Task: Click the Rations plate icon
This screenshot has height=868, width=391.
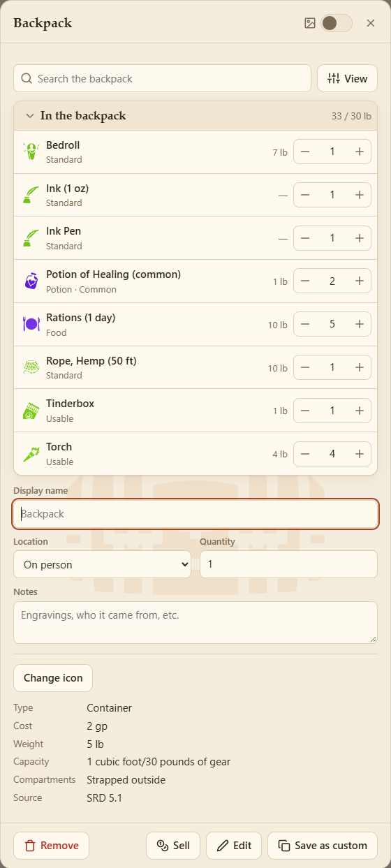Action: [31, 324]
